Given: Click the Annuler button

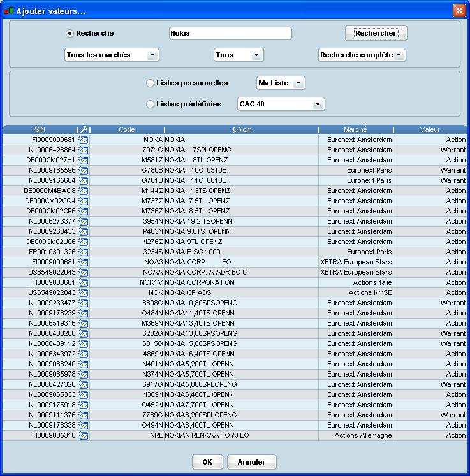Looking at the screenshot, I should point(251,462).
